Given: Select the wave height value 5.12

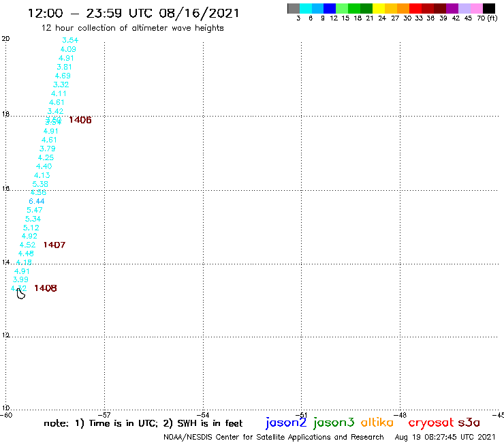Looking at the screenshot, I should click(x=31, y=228).
